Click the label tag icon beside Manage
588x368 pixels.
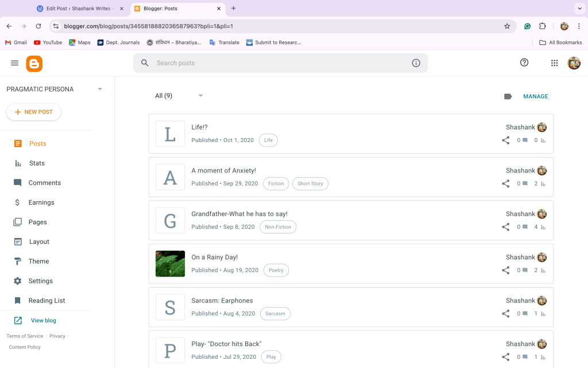point(508,97)
